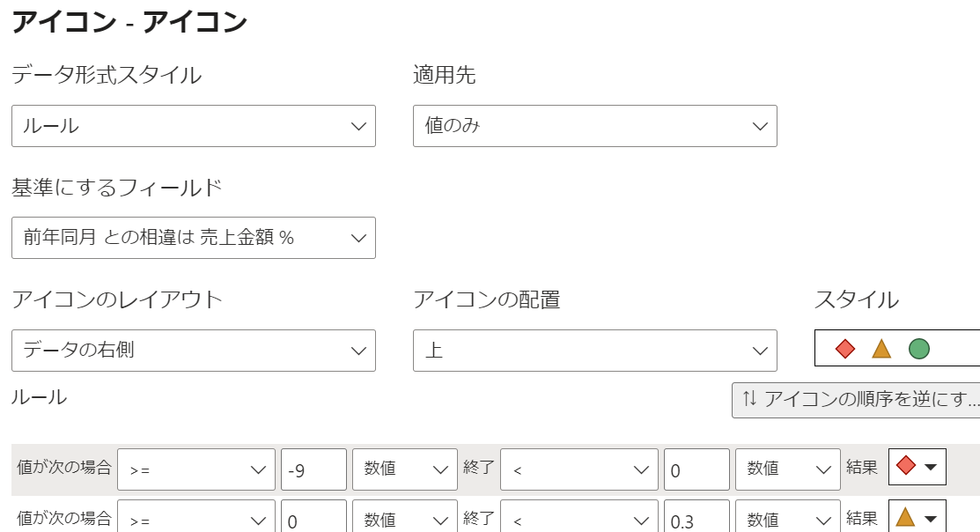
Task: Open the orange triangle 結果 icon picker
Action: 917,518
